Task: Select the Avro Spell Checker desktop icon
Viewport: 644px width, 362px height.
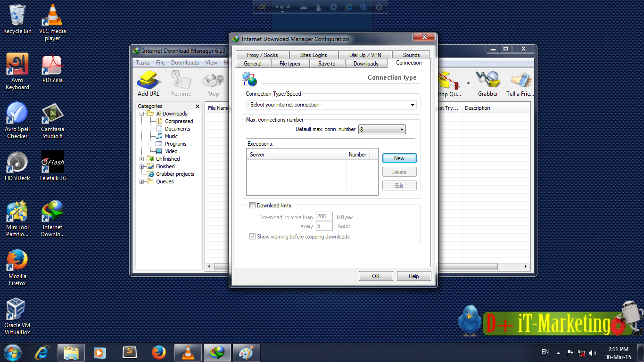Action: tap(17, 121)
